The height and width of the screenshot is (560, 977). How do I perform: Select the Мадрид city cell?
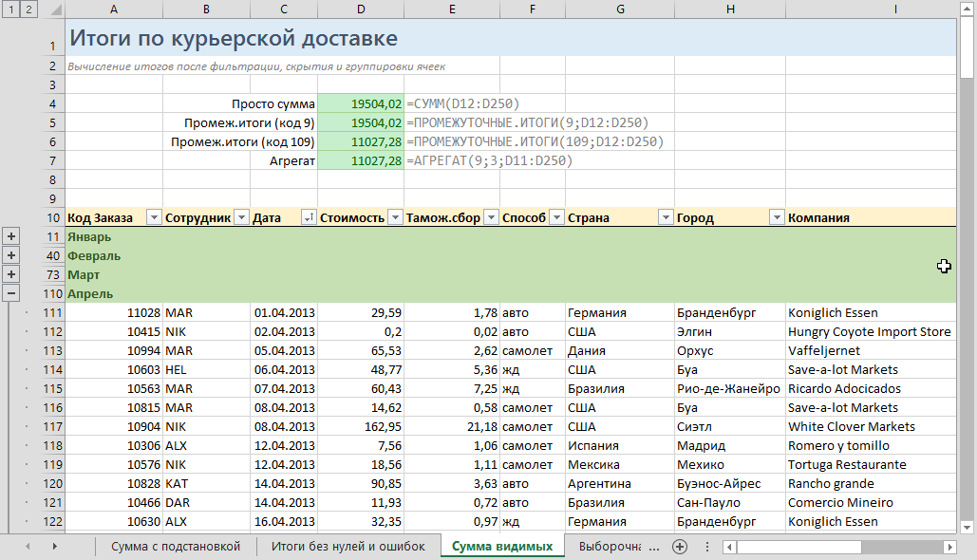point(730,445)
